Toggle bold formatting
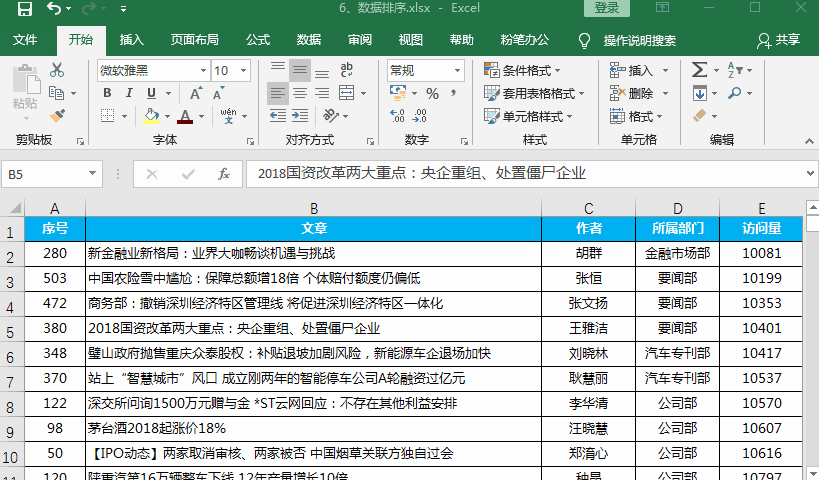Image resolution: width=819 pixels, height=480 pixels. click(x=107, y=93)
